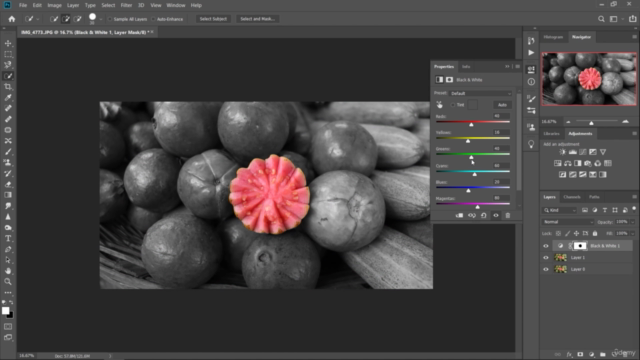Click the Yellows value input field
This screenshot has width=640, height=360.
[501, 132]
